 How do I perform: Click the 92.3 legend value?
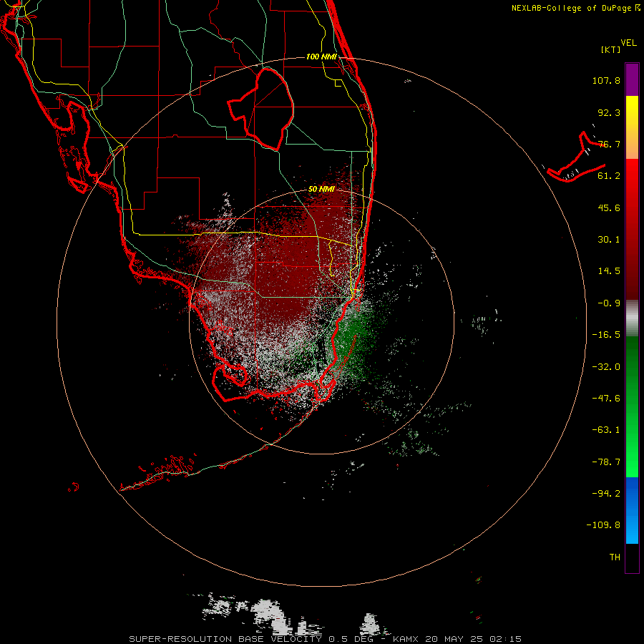click(609, 112)
